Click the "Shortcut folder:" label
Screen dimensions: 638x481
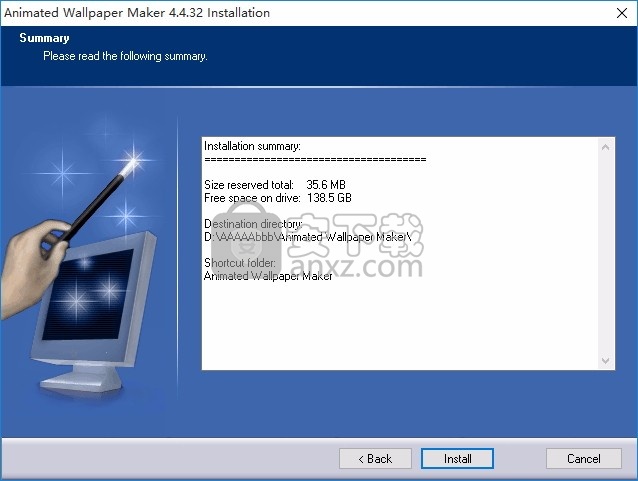coord(240,263)
